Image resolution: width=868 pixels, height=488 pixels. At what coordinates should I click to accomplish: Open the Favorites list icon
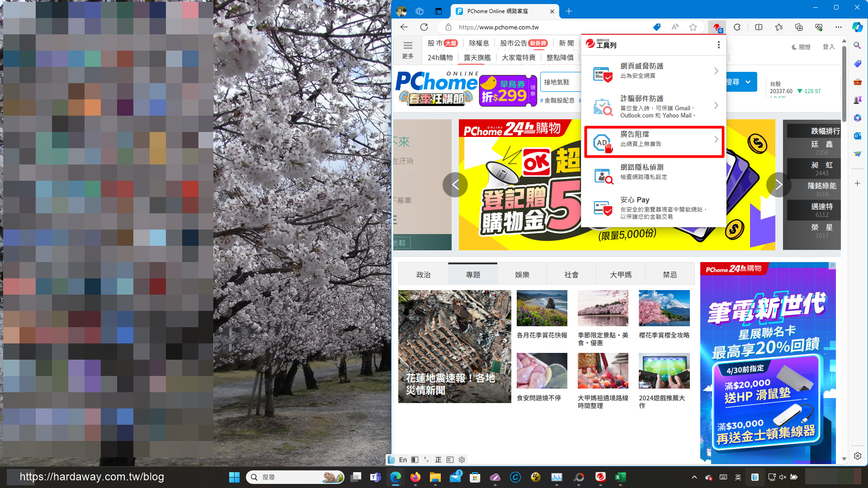click(x=778, y=27)
